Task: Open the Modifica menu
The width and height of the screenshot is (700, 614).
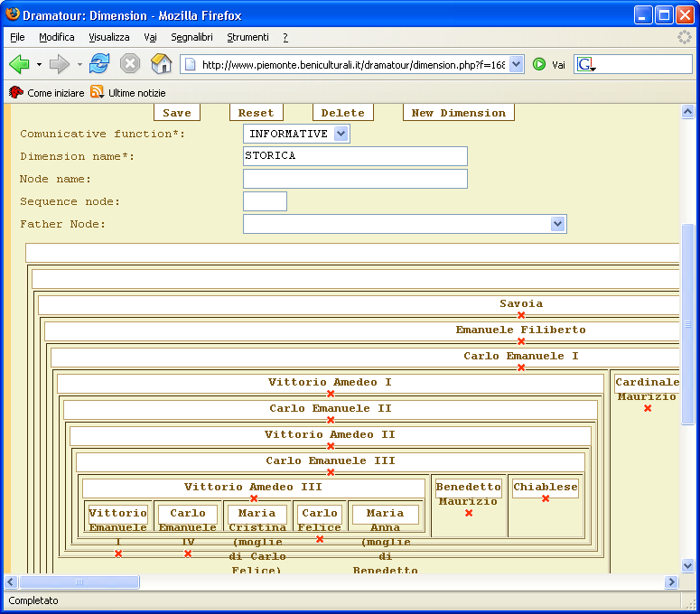Action: click(x=57, y=38)
